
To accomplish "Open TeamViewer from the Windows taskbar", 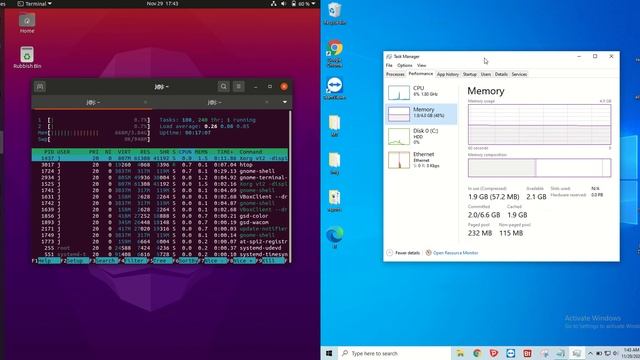I will pos(510,353).
